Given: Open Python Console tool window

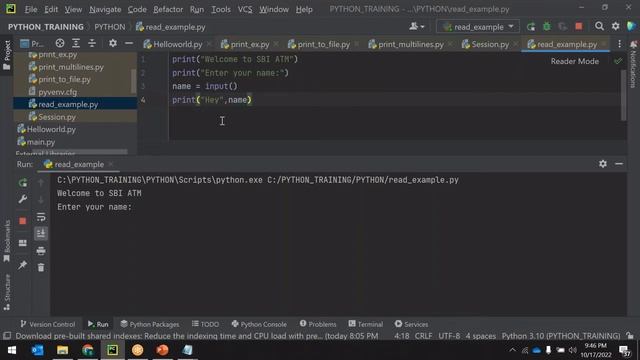Looking at the screenshot, I should (259, 324).
